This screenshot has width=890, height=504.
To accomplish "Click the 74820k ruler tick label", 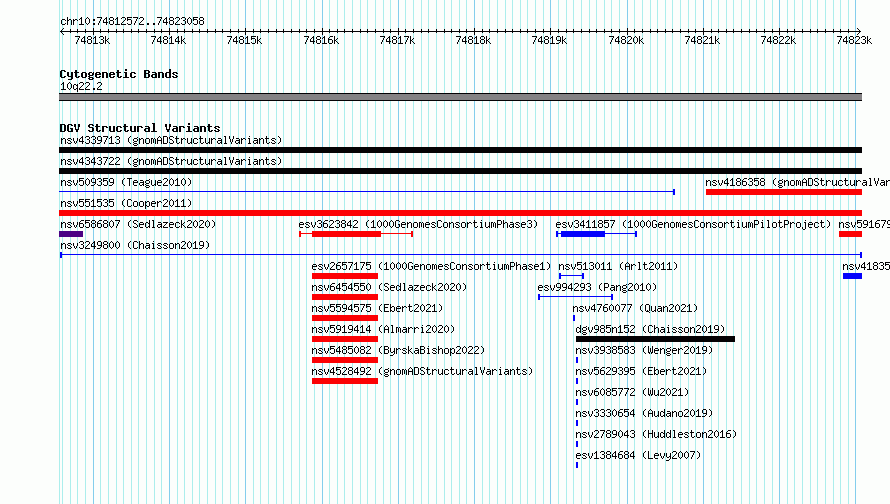I will coord(626,40).
